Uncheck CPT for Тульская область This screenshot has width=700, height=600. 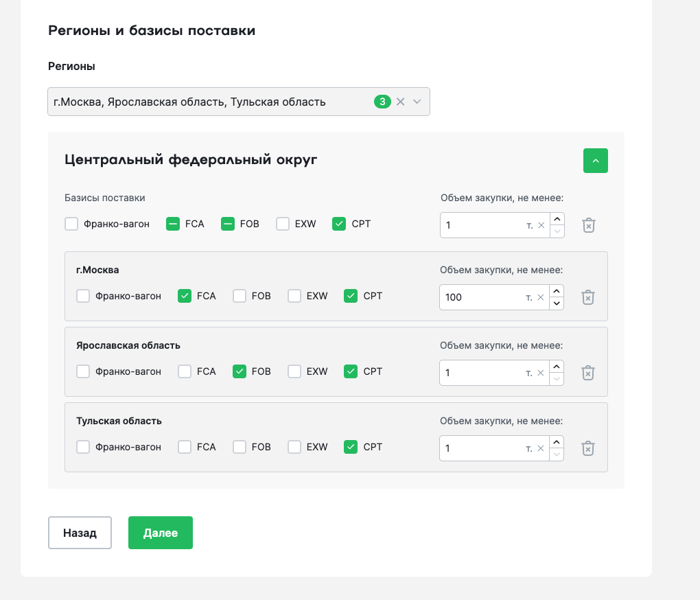tap(351, 447)
